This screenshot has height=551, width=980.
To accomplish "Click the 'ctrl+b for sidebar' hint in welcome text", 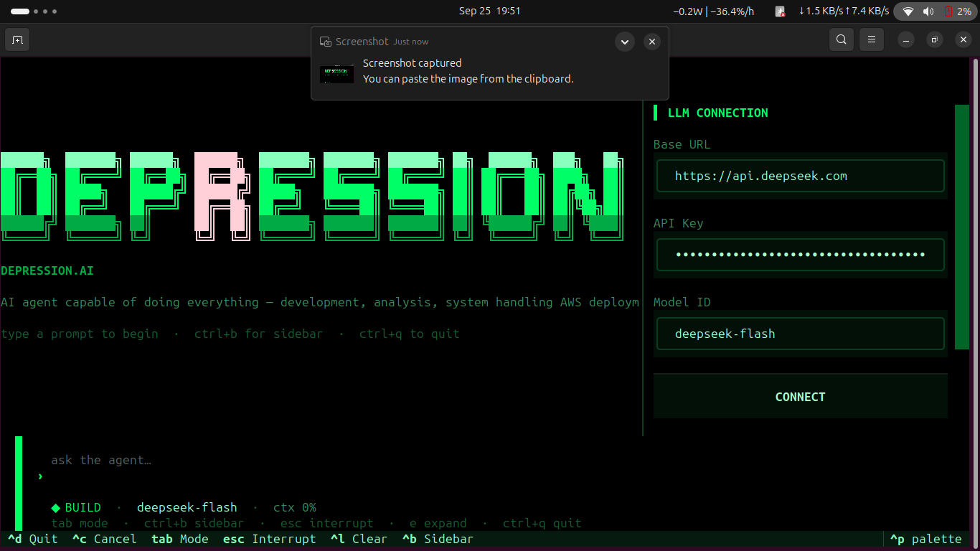I will 259,334.
